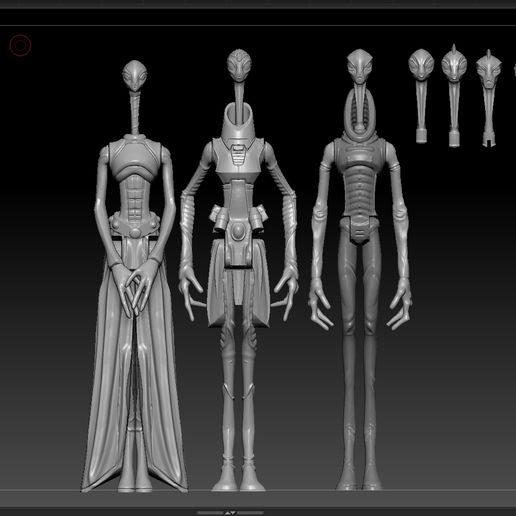This screenshot has width=516, height=516.
Task: Expand the bottom tray divider arrows
Action: (x=230, y=513)
